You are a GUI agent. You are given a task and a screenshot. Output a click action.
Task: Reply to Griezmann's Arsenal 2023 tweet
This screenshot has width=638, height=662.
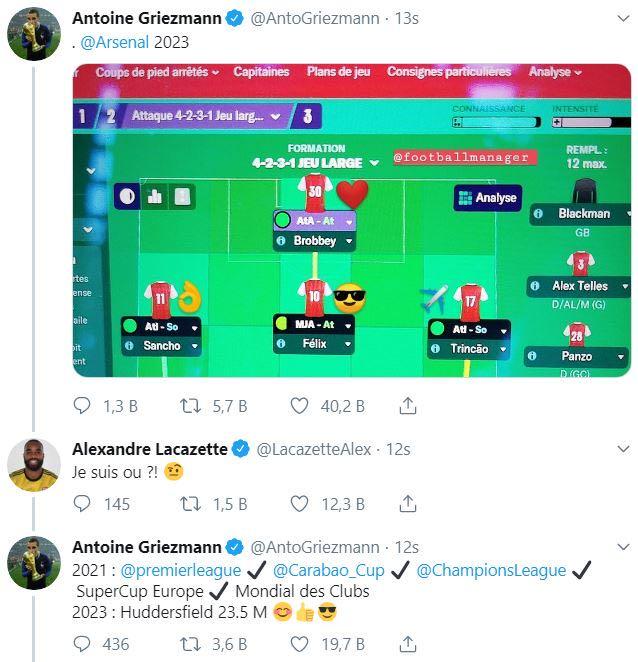(81, 406)
